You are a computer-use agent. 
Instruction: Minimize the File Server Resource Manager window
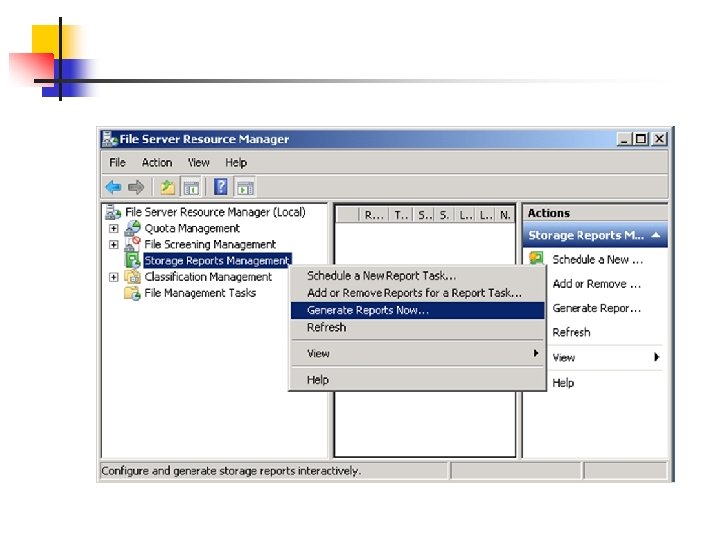tap(623, 139)
